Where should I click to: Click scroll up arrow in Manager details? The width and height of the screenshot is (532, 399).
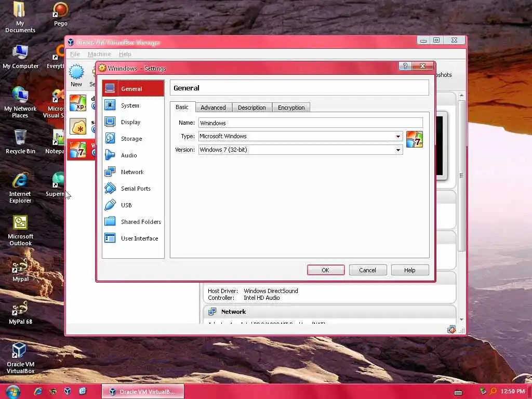tap(461, 96)
